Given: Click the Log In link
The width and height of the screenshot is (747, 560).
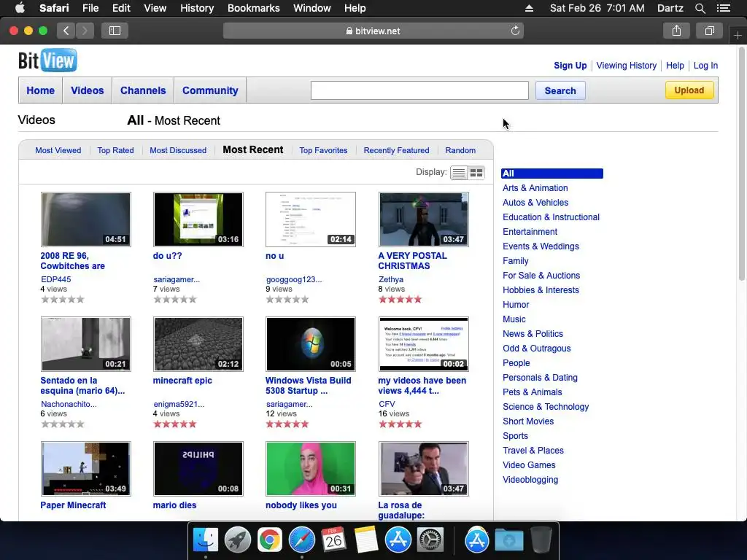Looking at the screenshot, I should pos(705,66).
